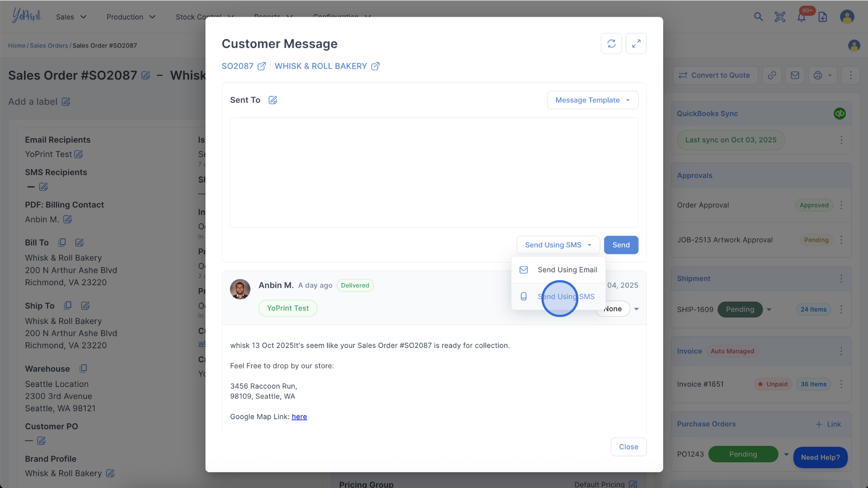Select Send Using SMS menu option
This screenshot has height=488, width=868.
tap(566, 297)
